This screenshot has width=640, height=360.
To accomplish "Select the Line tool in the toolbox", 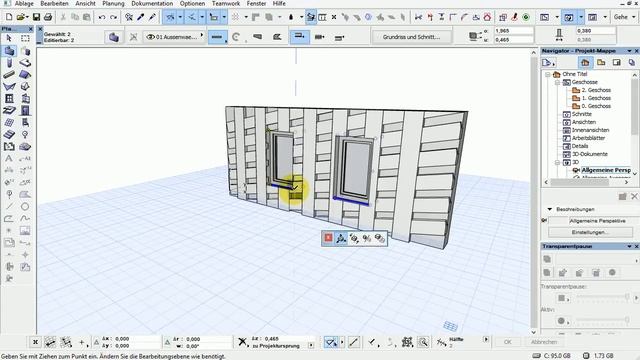I will tap(9, 207).
